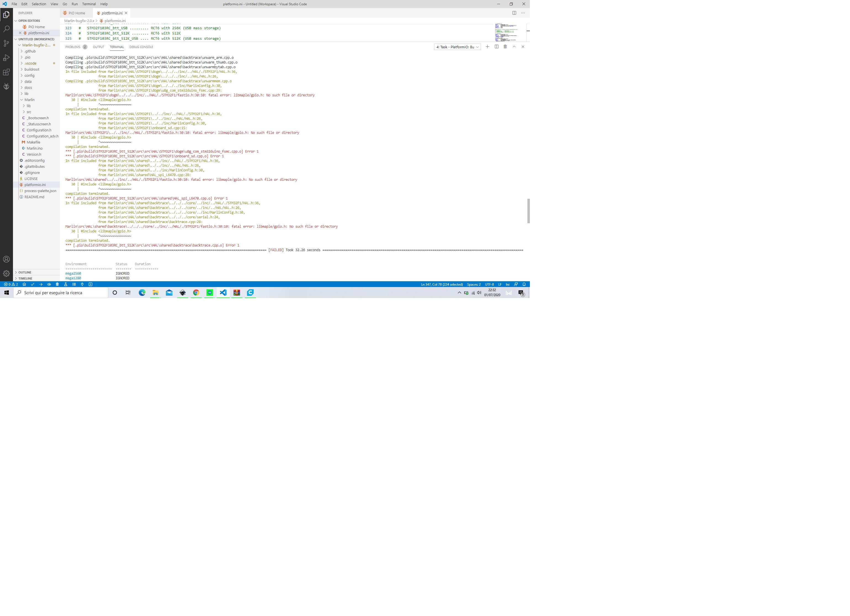Click PlatformIO Home icon in status bar

coord(24,284)
